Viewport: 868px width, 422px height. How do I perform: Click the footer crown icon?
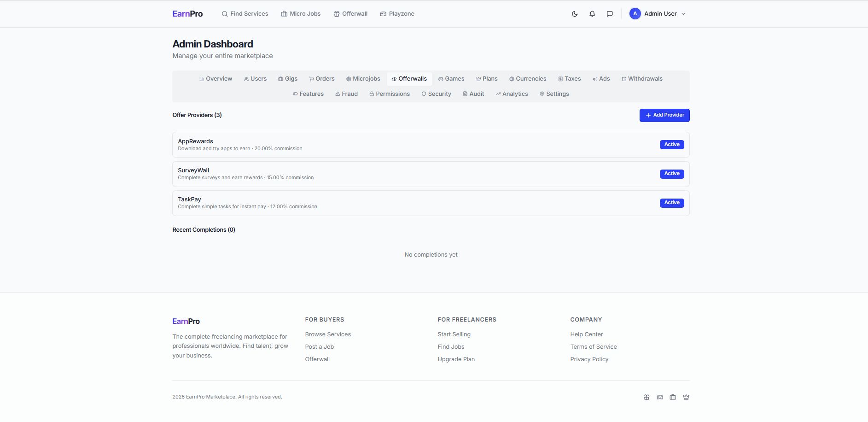point(686,397)
